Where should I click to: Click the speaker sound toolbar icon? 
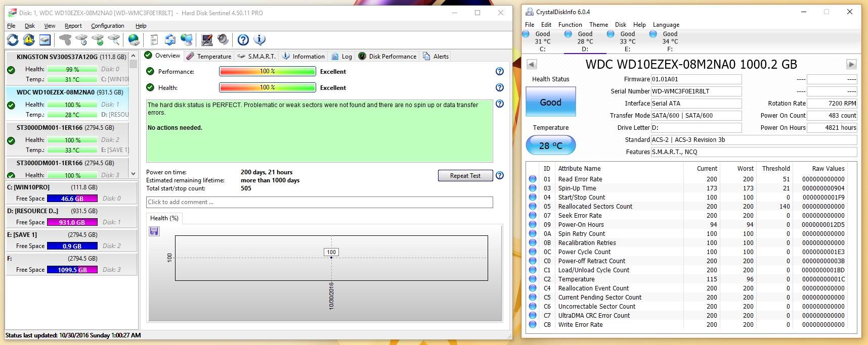[x=223, y=39]
